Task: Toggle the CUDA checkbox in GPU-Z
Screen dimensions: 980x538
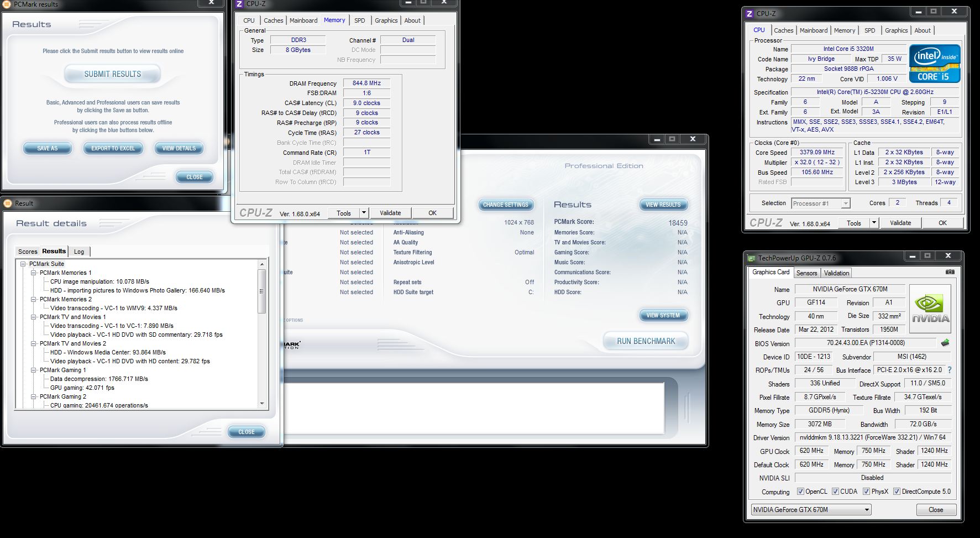Action: coord(835,492)
